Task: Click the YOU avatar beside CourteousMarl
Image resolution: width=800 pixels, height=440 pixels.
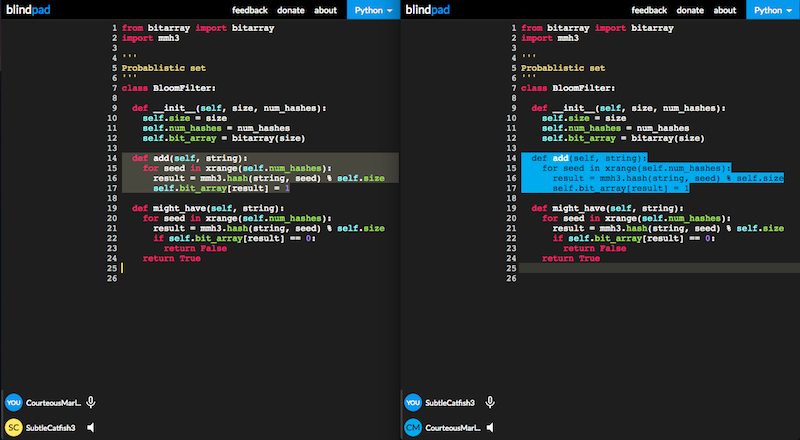Action: coord(14,402)
